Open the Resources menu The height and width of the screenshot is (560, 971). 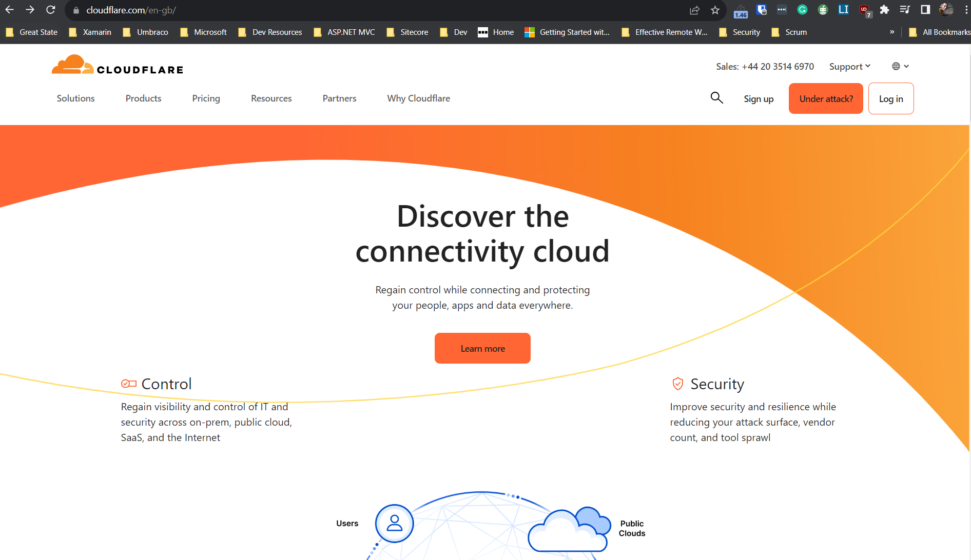tap(271, 98)
